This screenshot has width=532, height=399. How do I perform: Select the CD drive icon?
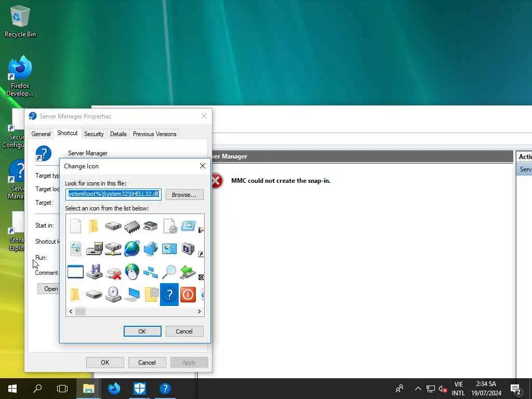click(x=113, y=295)
